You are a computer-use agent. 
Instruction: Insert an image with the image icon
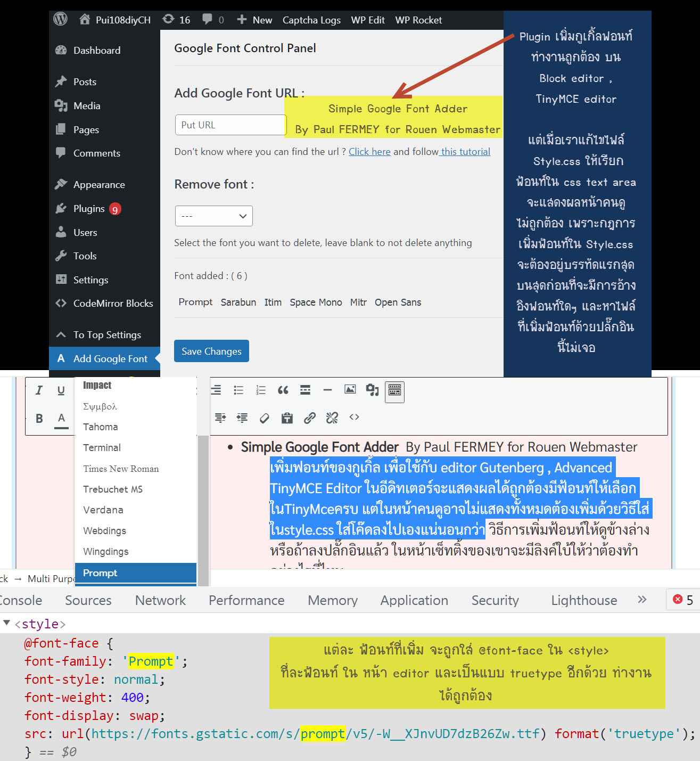[350, 389]
